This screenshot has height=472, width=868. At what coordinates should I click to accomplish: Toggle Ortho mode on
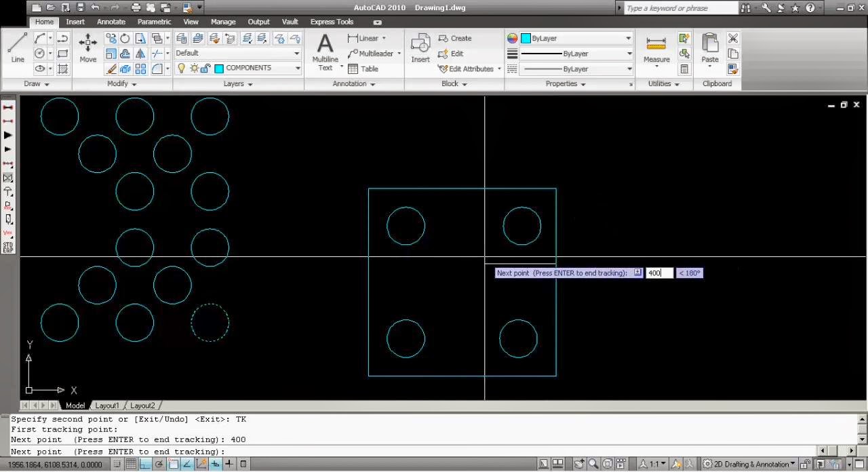click(144, 464)
